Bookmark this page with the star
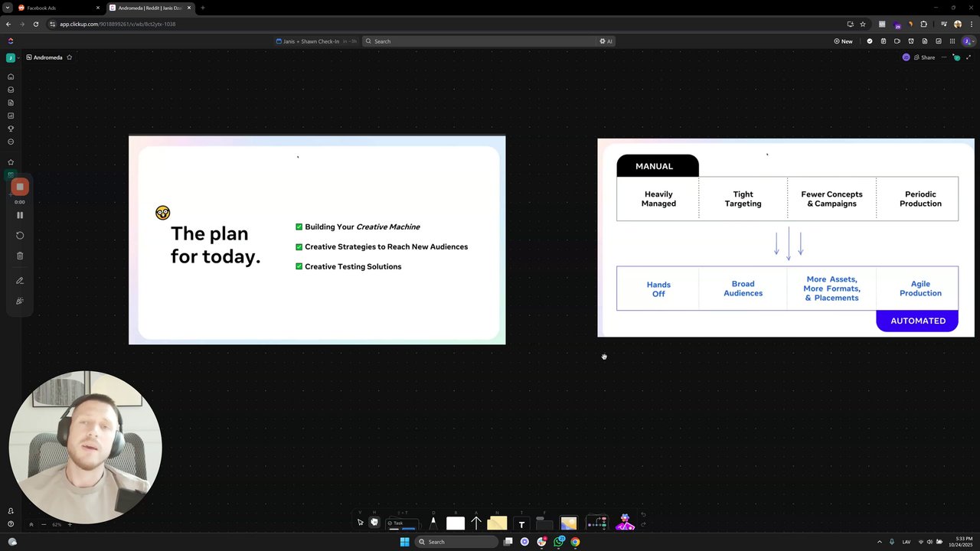This screenshot has width=980, height=551. (x=863, y=24)
